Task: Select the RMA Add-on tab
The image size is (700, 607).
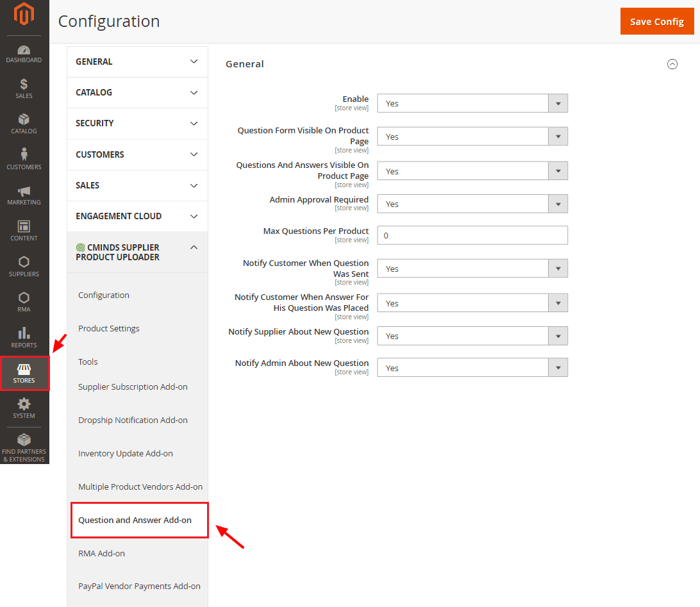Action: point(101,553)
